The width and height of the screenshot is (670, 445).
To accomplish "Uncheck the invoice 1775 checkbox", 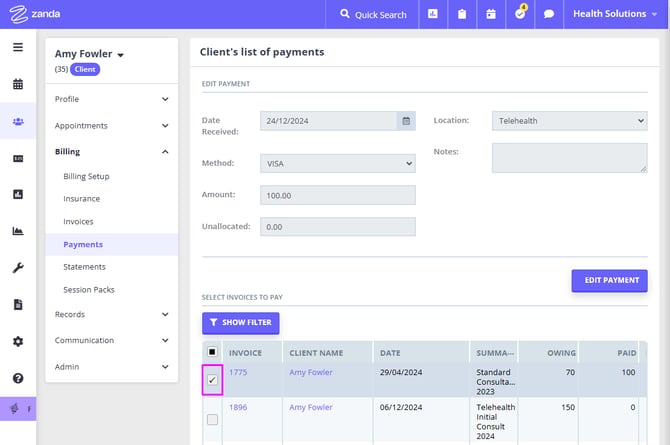I will click(212, 380).
